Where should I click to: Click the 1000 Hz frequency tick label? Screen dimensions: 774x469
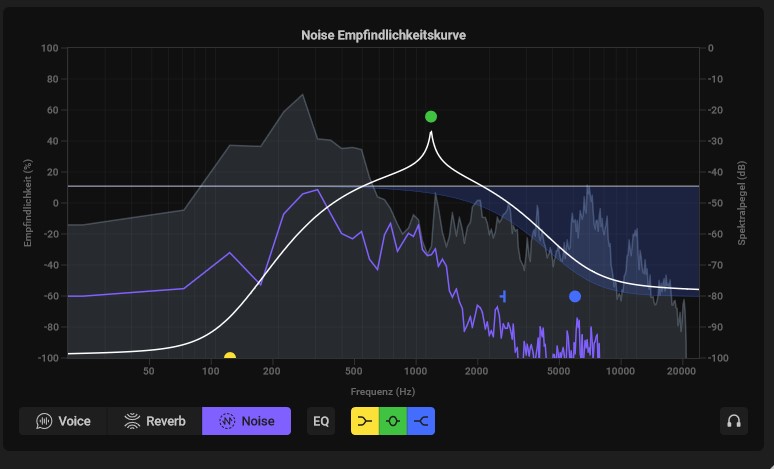coord(417,371)
